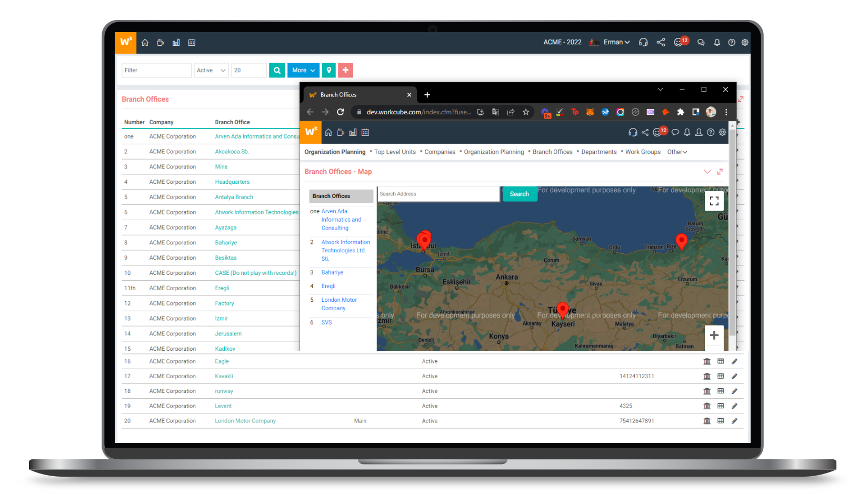Edit row 16 Eagle with pencil icon
The image size is (868, 503).
click(734, 361)
